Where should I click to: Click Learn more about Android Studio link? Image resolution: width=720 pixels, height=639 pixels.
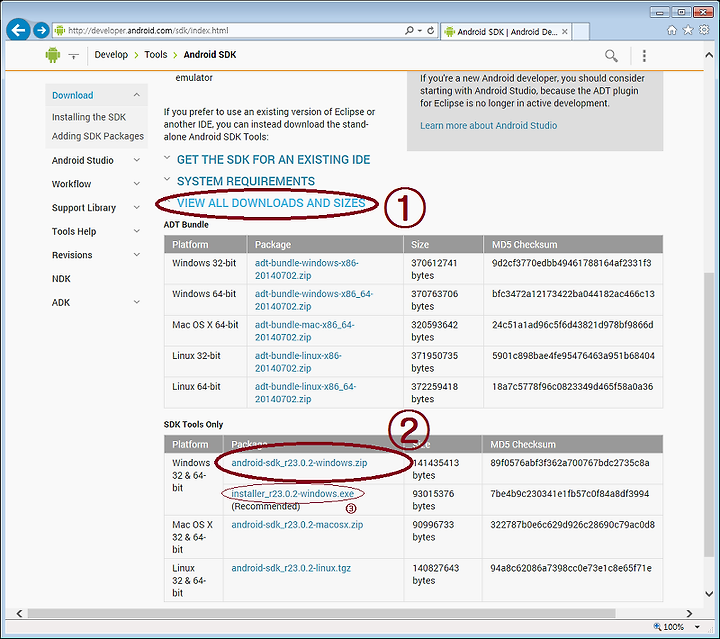489,125
